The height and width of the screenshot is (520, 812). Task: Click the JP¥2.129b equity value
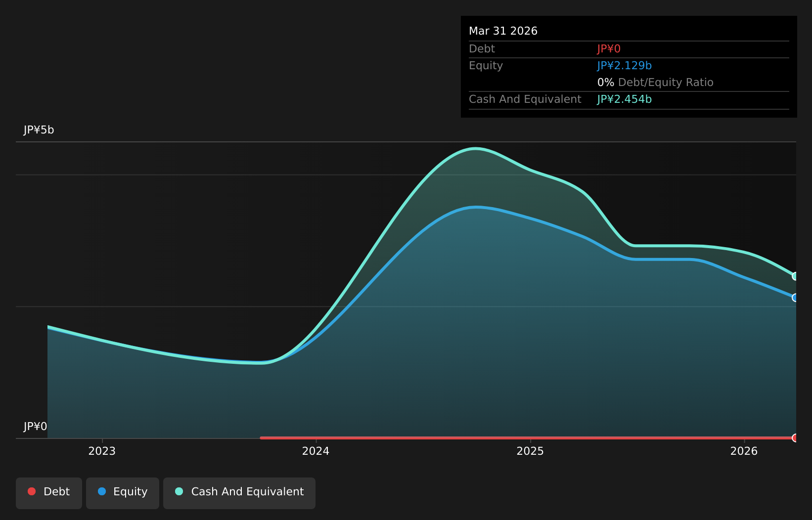click(624, 66)
